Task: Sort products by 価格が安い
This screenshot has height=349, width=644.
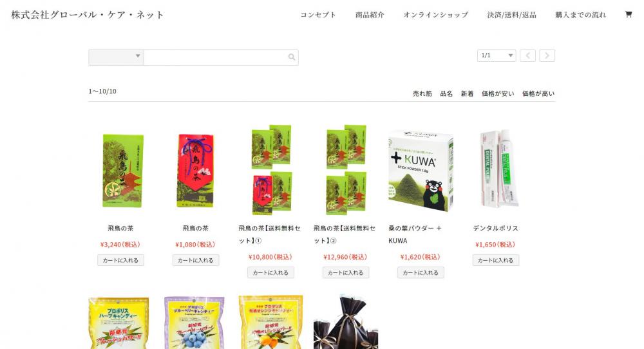Action: (498, 93)
